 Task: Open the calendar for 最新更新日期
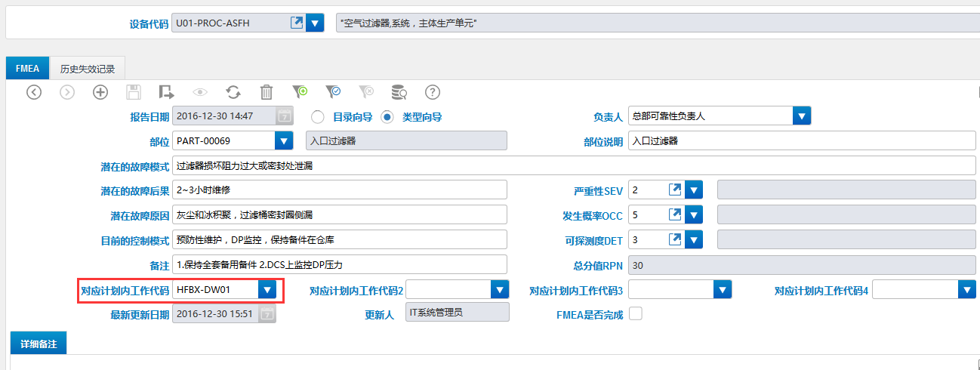(x=267, y=314)
